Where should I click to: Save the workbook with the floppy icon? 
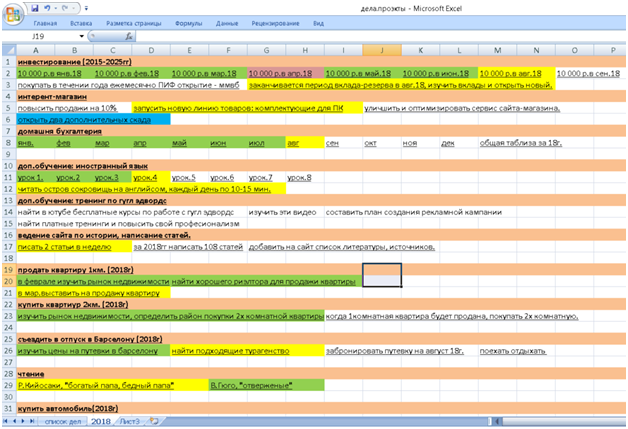click(35, 8)
